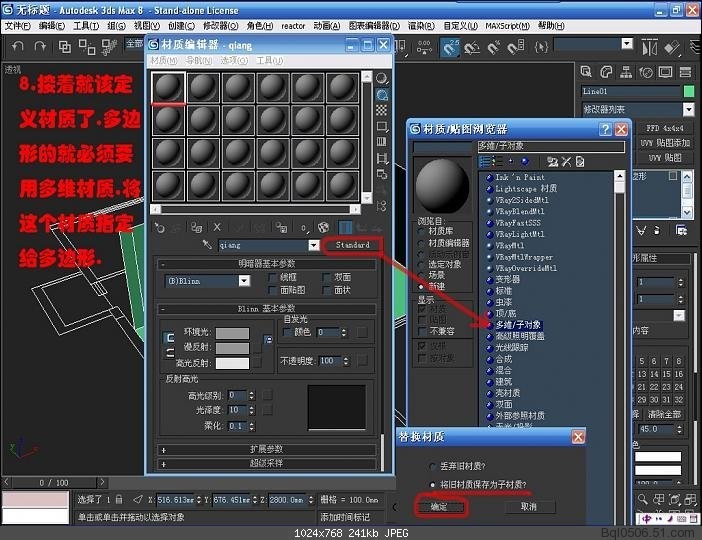Click the 环境光 ambient color swatch
This screenshot has width=702, height=540.
(232, 333)
